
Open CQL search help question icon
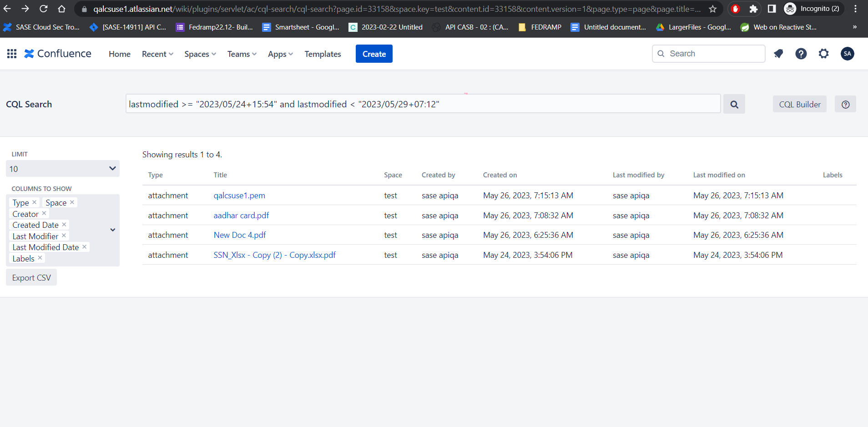[x=846, y=104]
